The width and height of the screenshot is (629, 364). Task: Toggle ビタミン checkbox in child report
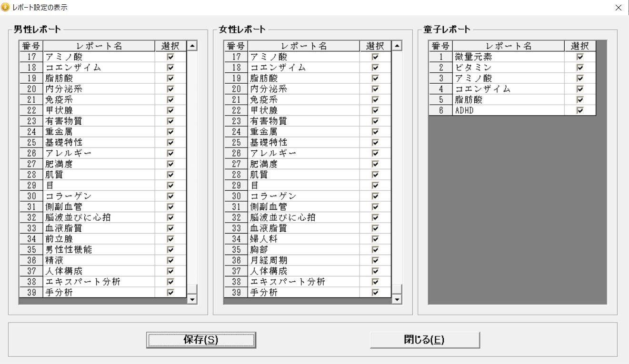[x=580, y=68]
